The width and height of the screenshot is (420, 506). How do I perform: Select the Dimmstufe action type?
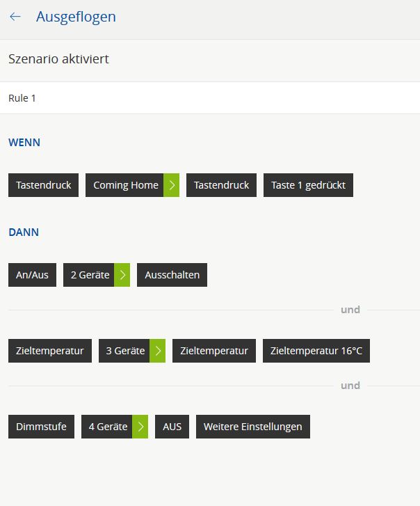[41, 427]
